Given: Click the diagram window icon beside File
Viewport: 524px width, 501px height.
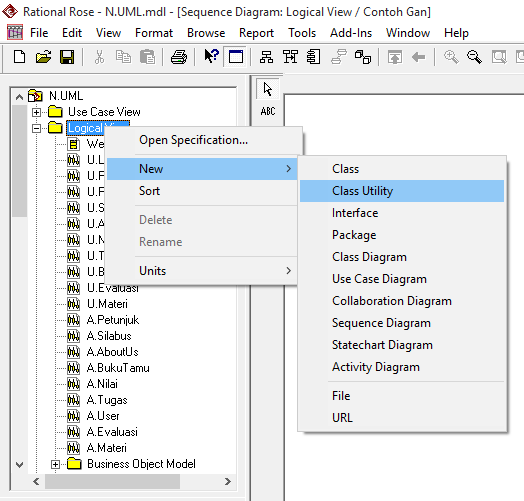Looking at the screenshot, I should (x=15, y=32).
